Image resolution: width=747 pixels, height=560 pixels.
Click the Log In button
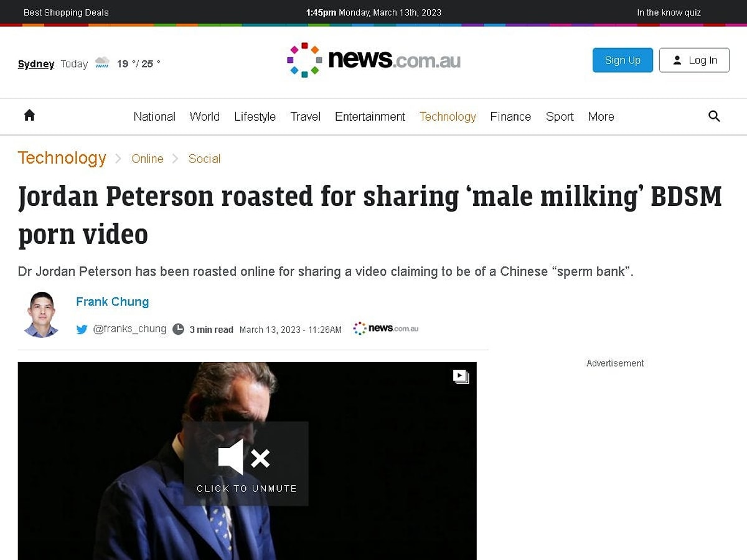pyautogui.click(x=694, y=60)
